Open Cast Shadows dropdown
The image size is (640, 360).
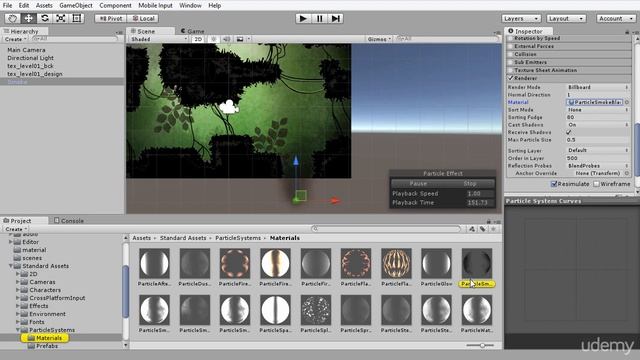tap(598, 125)
